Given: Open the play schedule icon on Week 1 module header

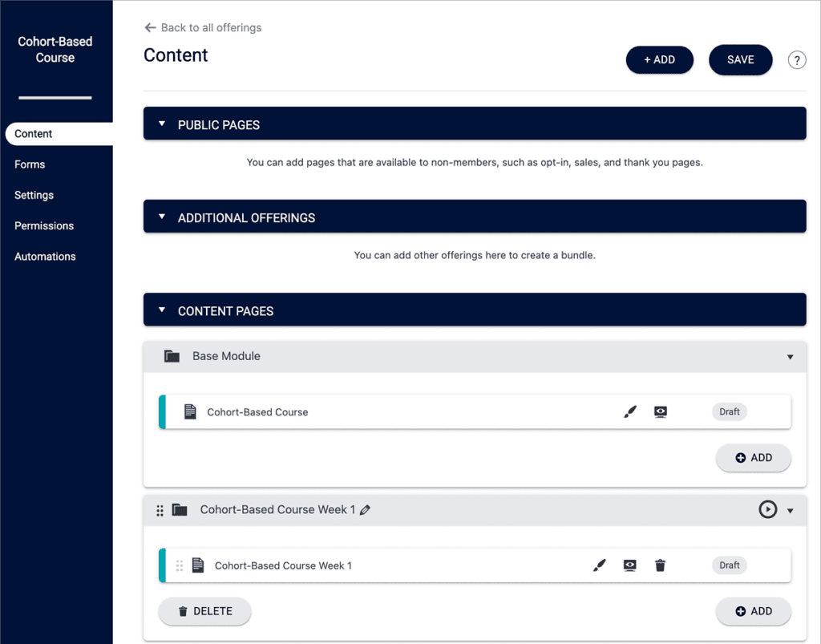Looking at the screenshot, I should pos(767,509).
